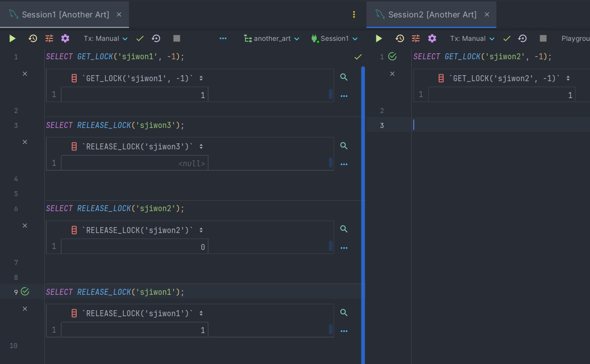The width and height of the screenshot is (590, 364).
Task: Switch to Session2 [Another Art] tab
Action: [x=432, y=14]
